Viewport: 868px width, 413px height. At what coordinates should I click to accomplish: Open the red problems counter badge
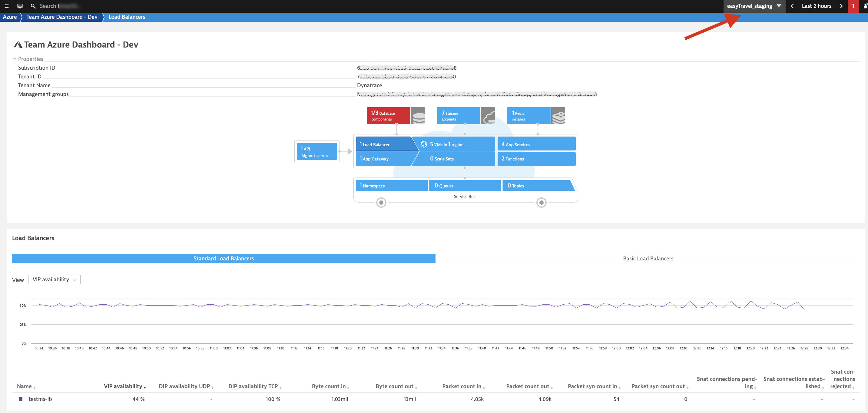point(853,6)
